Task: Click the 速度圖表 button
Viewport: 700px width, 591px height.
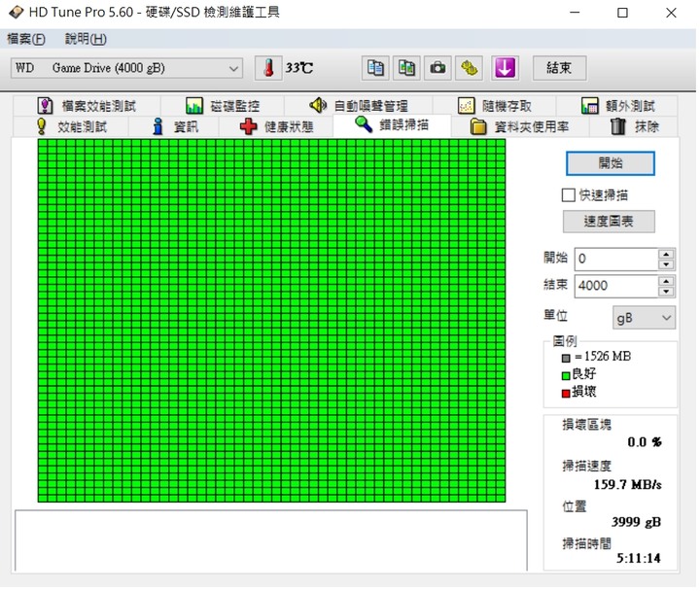Action: click(609, 222)
